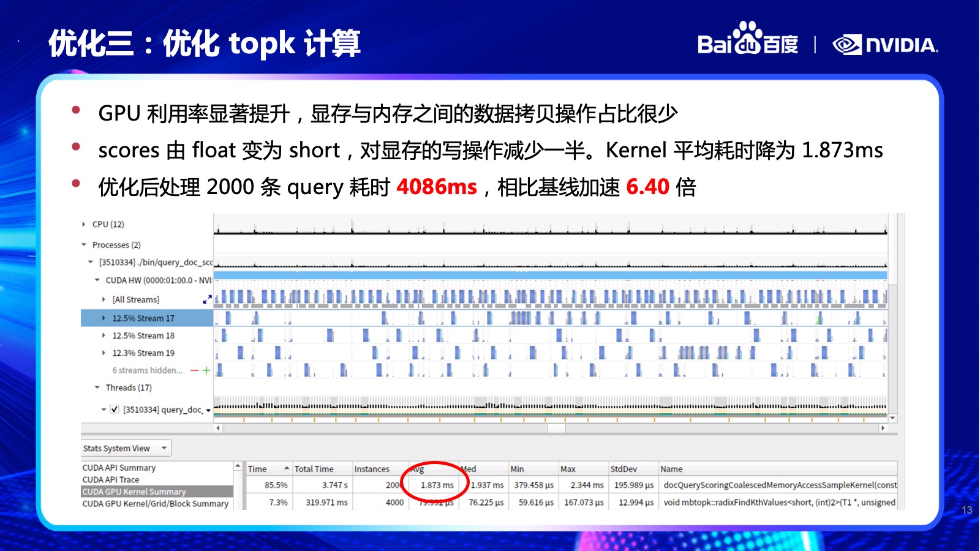Click the stats list scroll up arrow

pyautogui.click(x=238, y=467)
